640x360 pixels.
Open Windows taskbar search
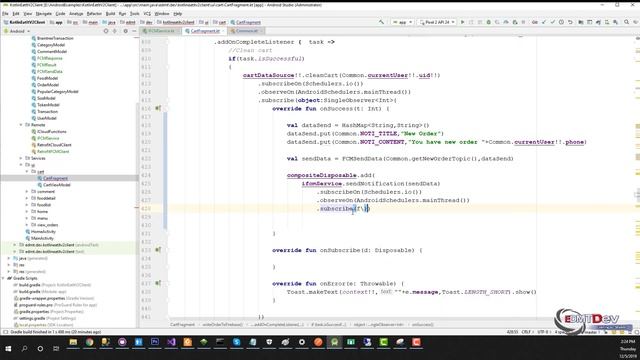(x=24, y=348)
